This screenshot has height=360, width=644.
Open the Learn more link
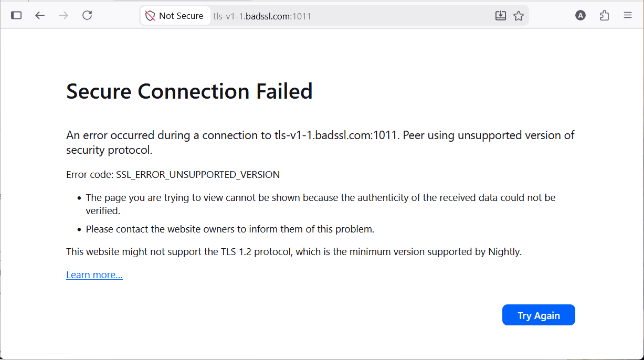(94, 274)
